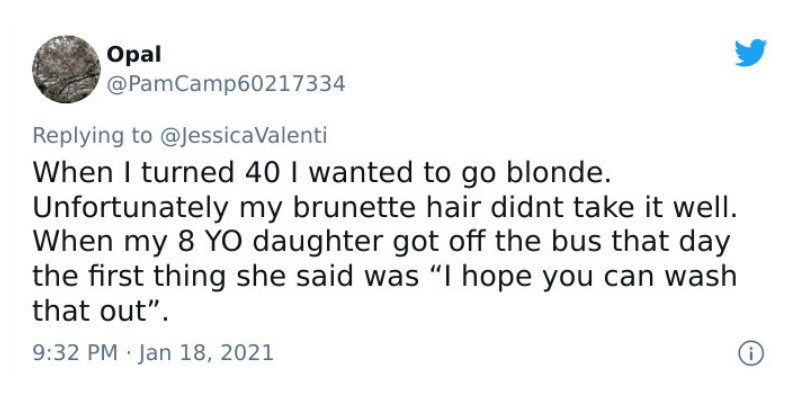Click the line starting with 'Unfortunately my brunette'
Screen dimensions: 800x400
click(385, 208)
